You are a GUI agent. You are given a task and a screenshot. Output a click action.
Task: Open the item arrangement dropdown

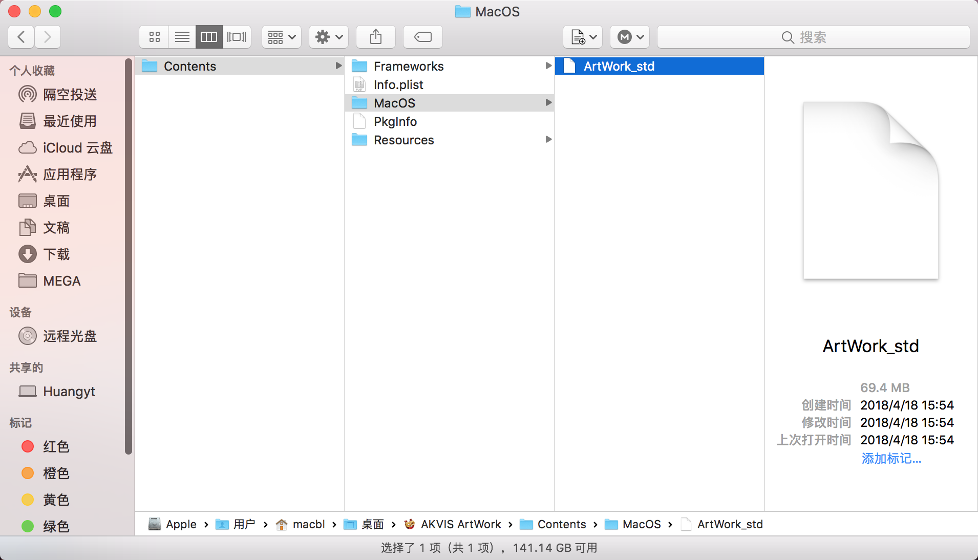(x=282, y=37)
